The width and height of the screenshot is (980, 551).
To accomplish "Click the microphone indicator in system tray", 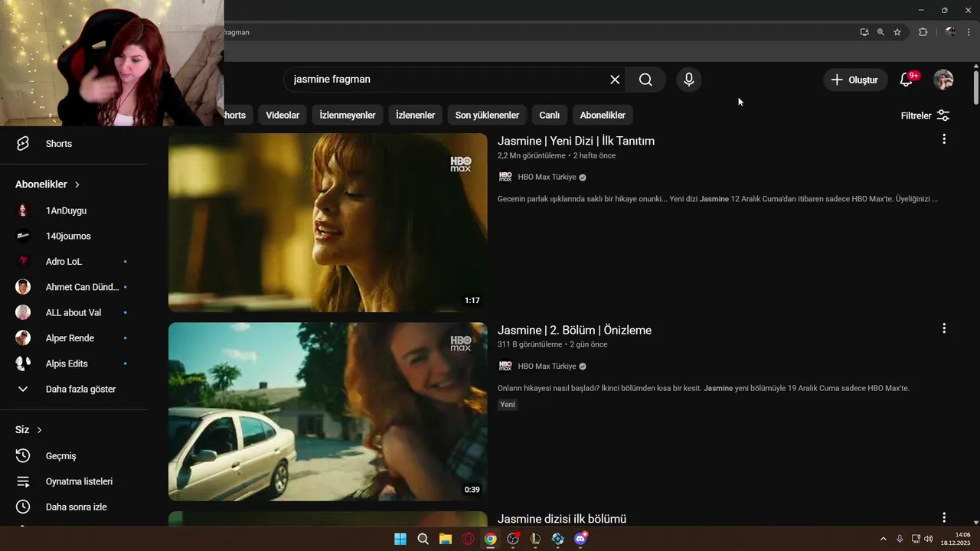I will (x=900, y=539).
